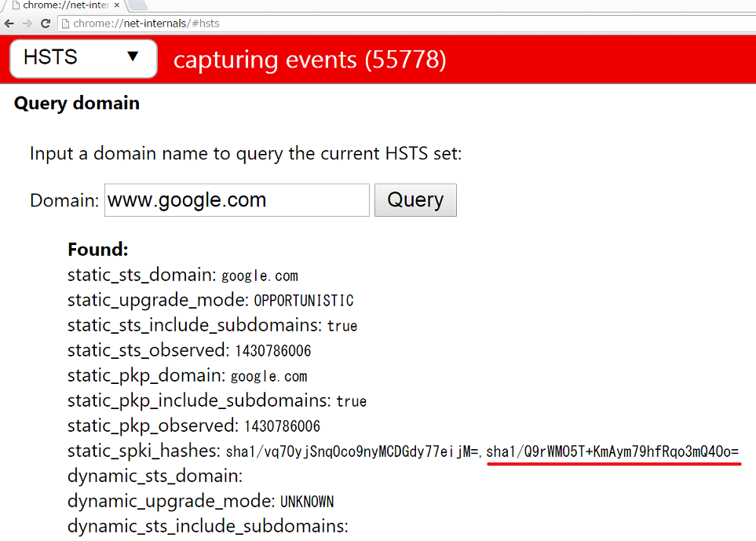
Task: Click the capturing events status text
Action: [x=310, y=60]
